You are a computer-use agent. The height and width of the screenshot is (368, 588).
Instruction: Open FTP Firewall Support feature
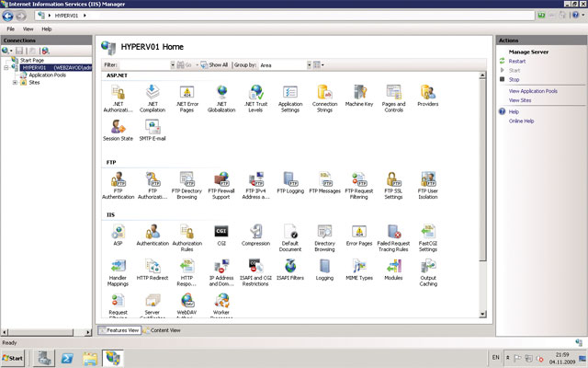221,185
